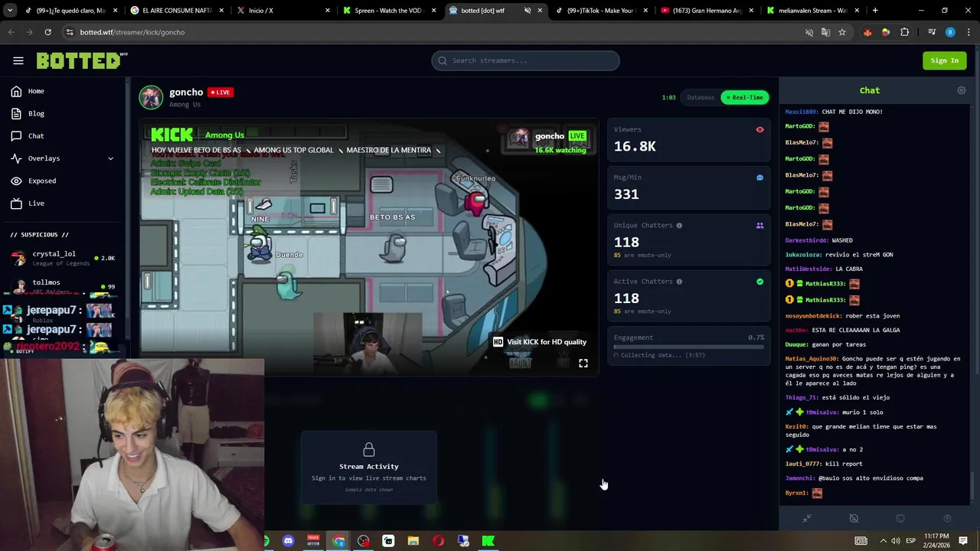
Task: Click the collapse arrows icon below chat
Action: point(807,519)
